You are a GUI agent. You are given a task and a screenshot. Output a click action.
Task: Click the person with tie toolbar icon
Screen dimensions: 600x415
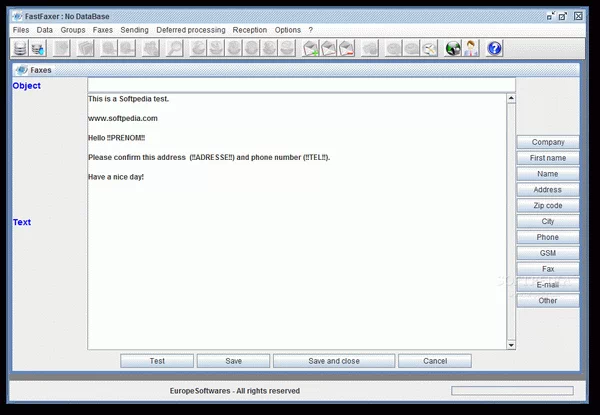tap(471, 49)
